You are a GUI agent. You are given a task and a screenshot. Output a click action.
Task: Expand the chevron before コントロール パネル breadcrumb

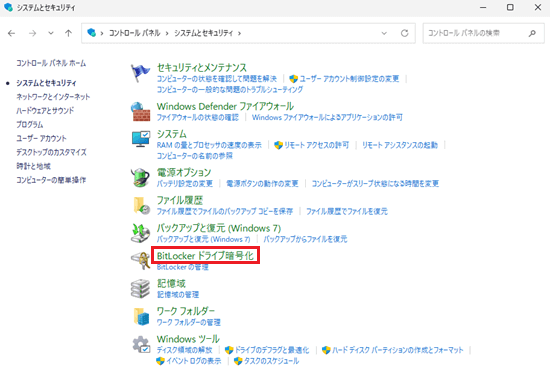point(102,33)
